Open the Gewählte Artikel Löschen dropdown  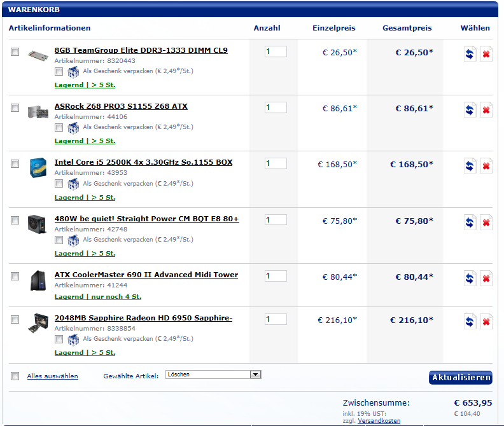(213, 374)
